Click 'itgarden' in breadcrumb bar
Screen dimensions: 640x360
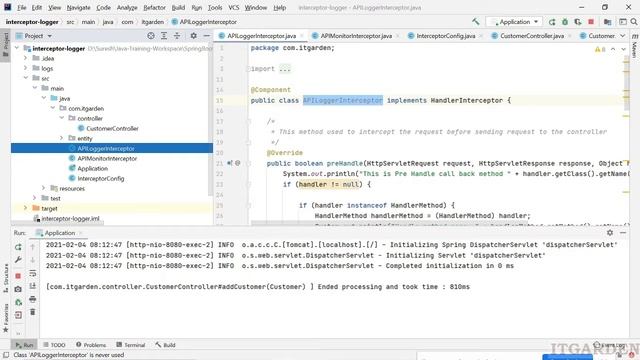[152, 22]
